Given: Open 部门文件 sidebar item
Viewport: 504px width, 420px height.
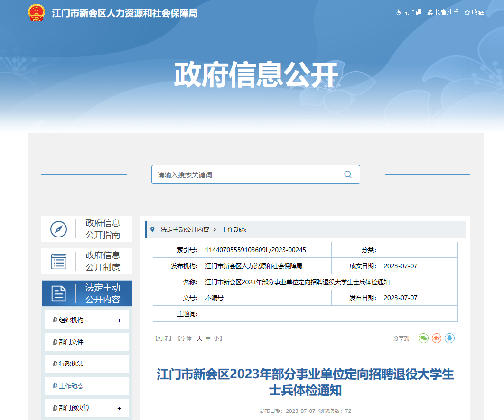Looking at the screenshot, I should tap(71, 342).
